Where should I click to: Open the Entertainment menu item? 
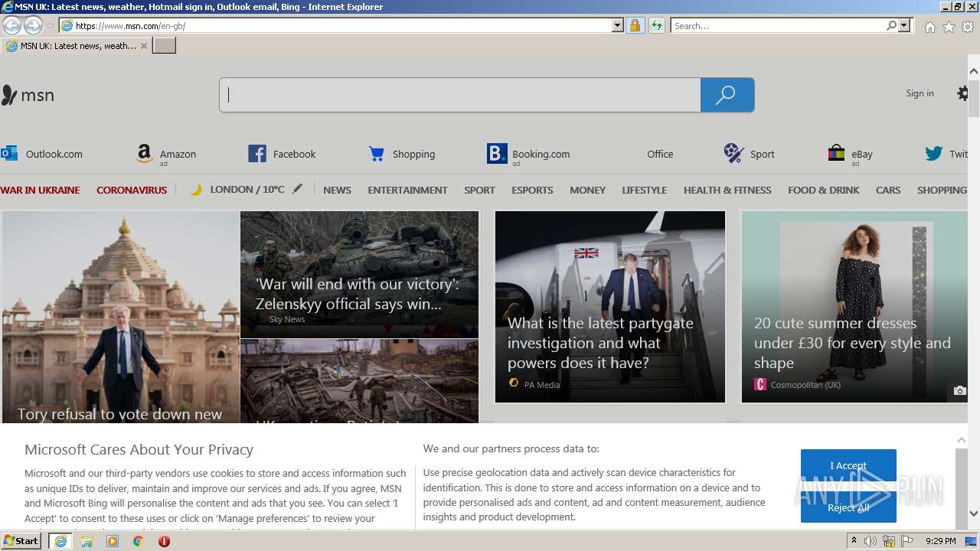pos(407,190)
